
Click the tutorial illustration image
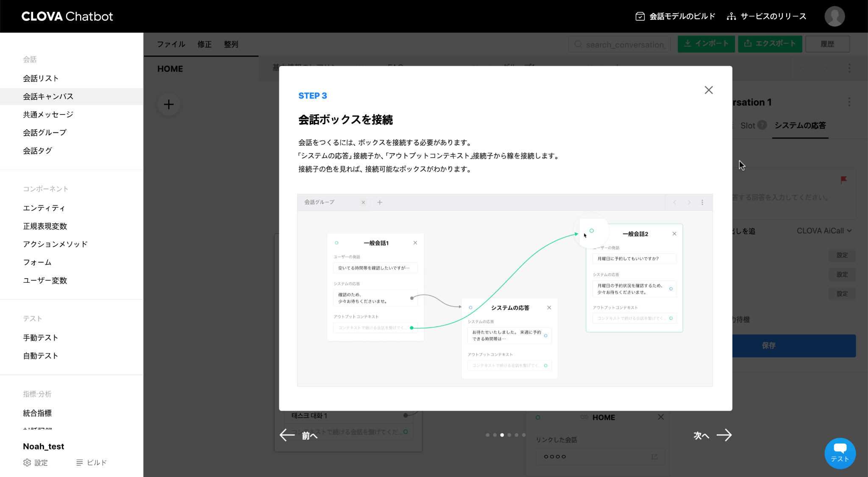505,290
